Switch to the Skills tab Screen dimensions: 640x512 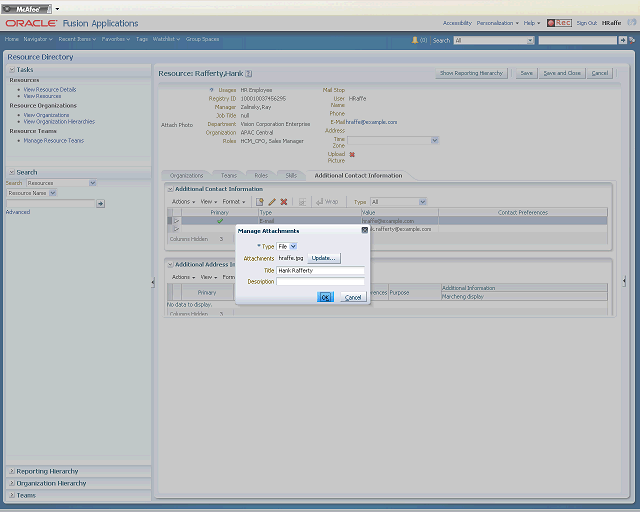tap(291, 176)
